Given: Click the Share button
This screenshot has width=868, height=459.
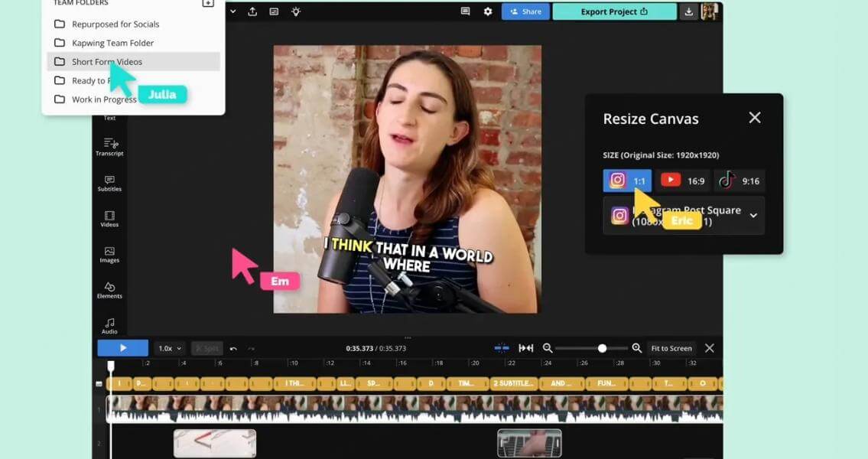Looking at the screenshot, I should [x=524, y=11].
